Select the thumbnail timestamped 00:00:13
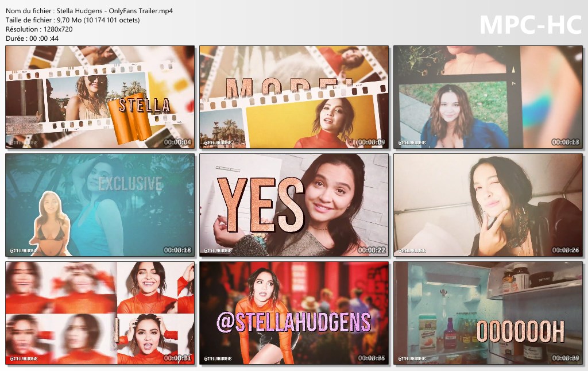This screenshot has height=371, width=588. click(x=488, y=97)
